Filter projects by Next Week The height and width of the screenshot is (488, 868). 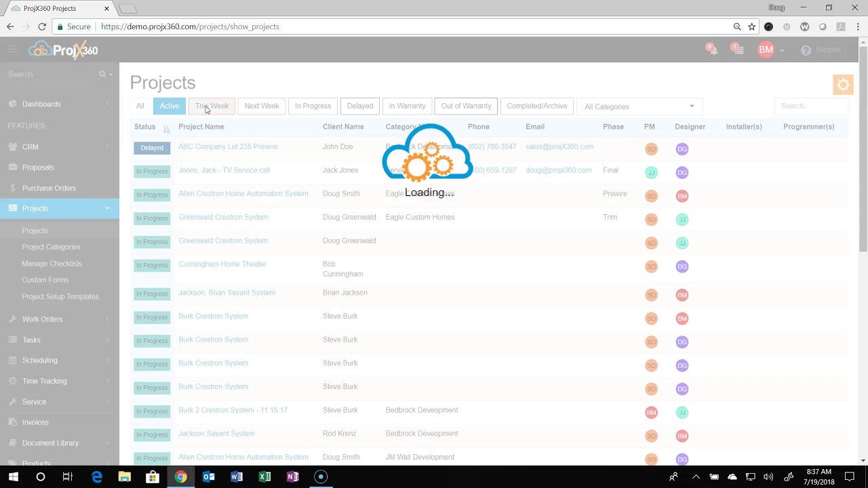[x=262, y=106]
